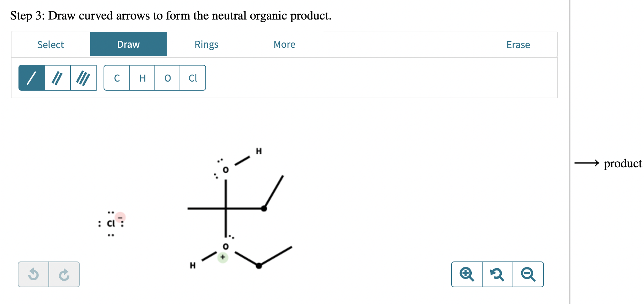644x304 pixels.
Task: Select the single bond tool
Action: coord(32,78)
